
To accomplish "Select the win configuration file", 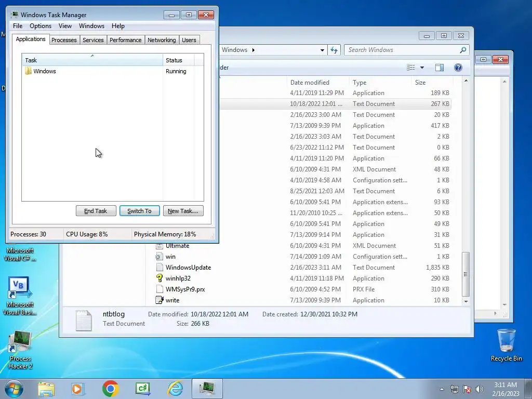I will click(170, 257).
